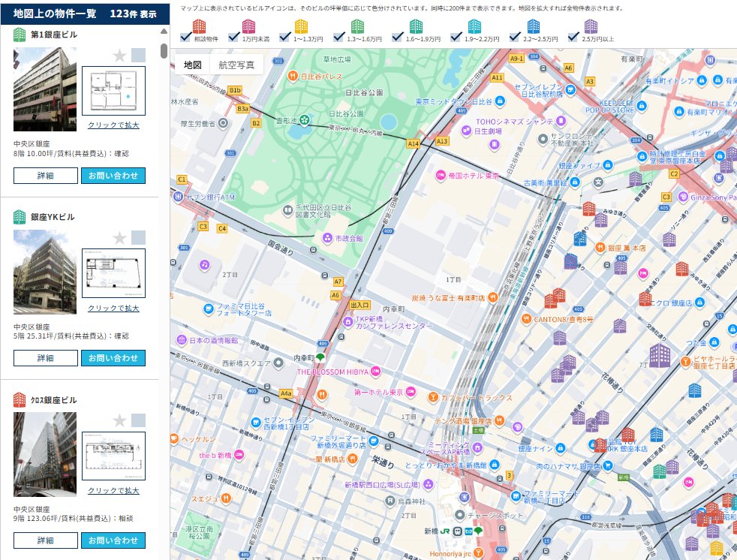
Task: Favorite 第1銀座ビル with its star
Action: pyautogui.click(x=120, y=56)
